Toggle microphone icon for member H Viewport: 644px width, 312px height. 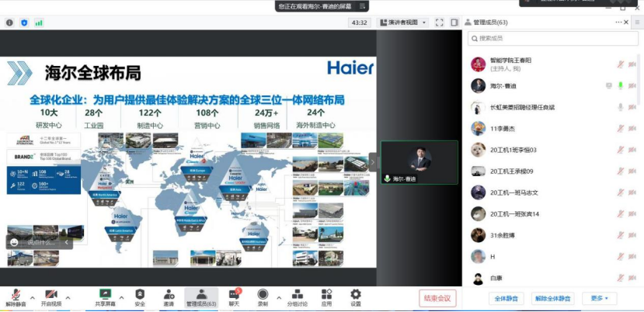click(x=621, y=257)
